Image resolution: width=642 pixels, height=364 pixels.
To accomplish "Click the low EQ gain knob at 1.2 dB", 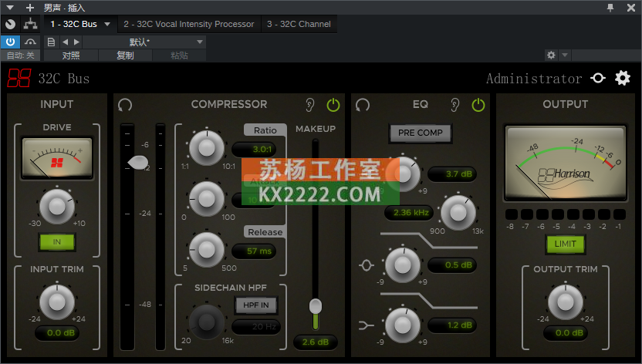I will pos(403,325).
